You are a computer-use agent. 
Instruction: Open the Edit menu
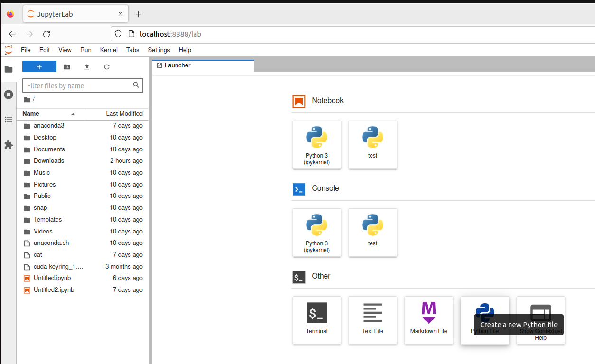pyautogui.click(x=45, y=50)
